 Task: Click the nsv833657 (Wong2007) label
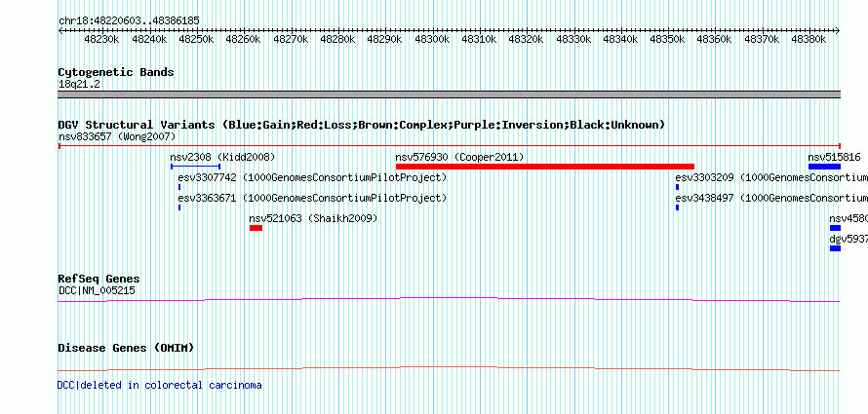(x=117, y=136)
